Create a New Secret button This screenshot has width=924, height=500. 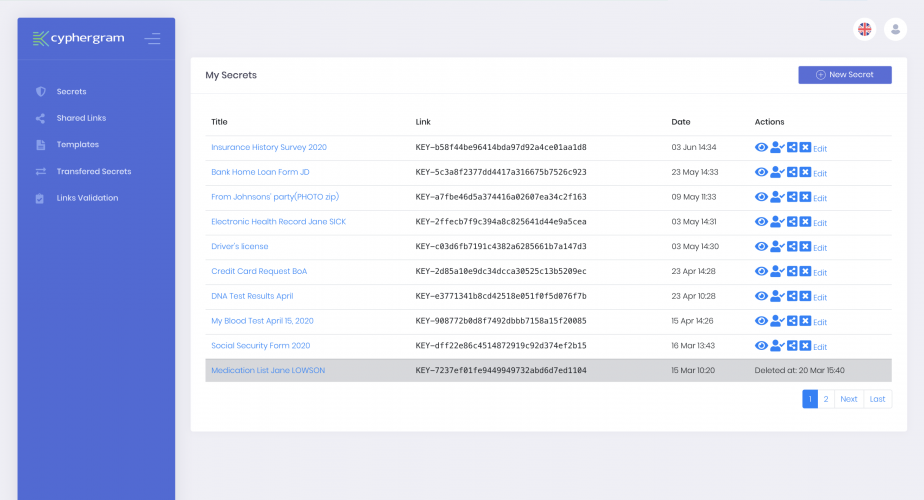pos(844,75)
